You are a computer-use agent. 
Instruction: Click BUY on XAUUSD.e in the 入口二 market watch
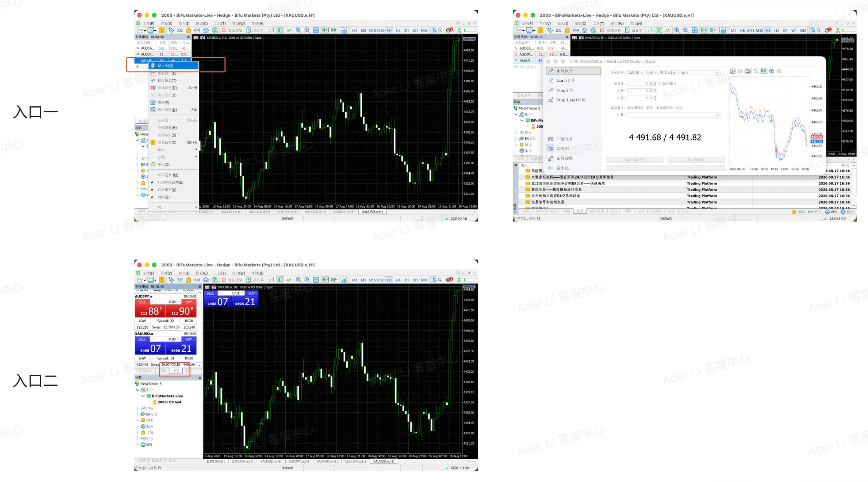(x=189, y=339)
